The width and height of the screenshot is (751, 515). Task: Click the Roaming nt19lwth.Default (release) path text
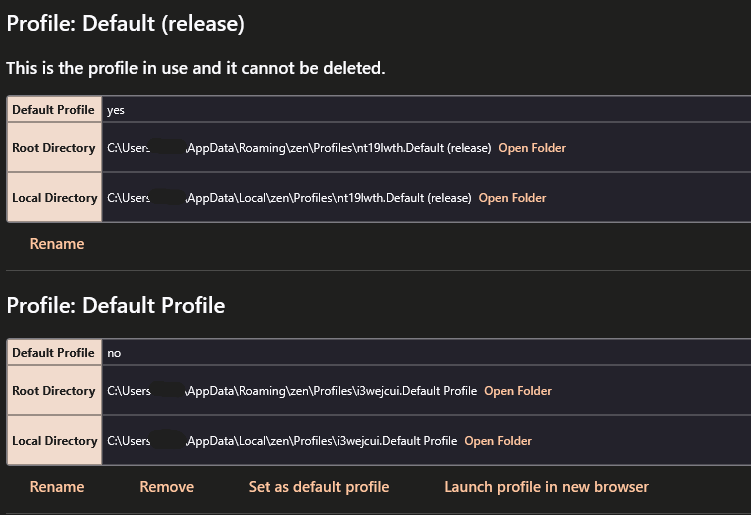point(299,148)
